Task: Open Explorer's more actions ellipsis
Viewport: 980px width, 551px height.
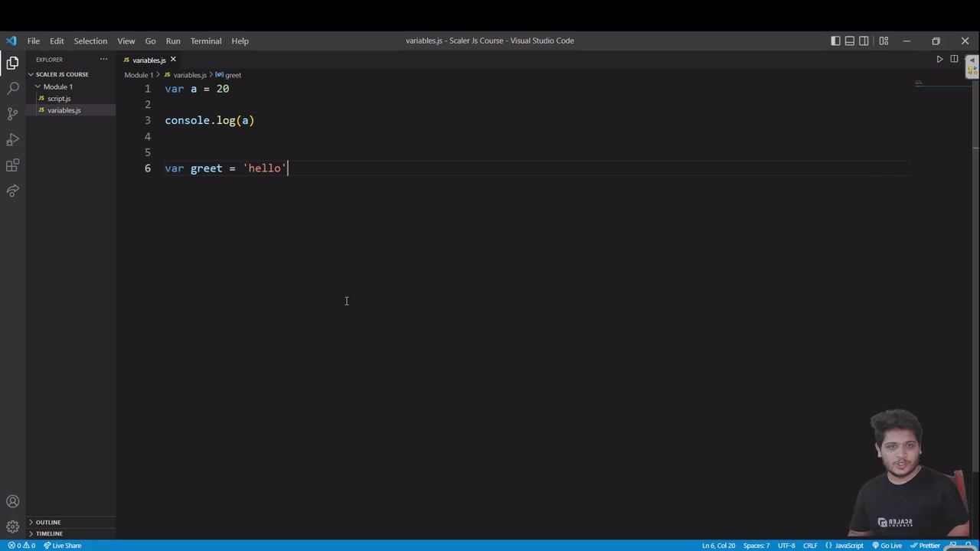Action: tap(103, 59)
